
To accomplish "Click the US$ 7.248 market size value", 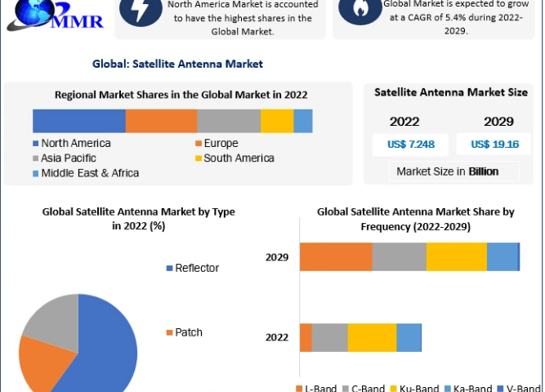I will tap(411, 145).
